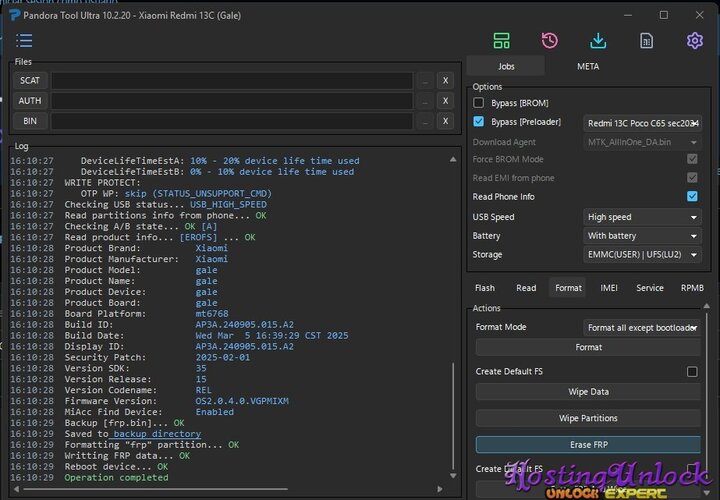
Task: Open the hamburger list menu icon
Action: pyautogui.click(x=24, y=40)
